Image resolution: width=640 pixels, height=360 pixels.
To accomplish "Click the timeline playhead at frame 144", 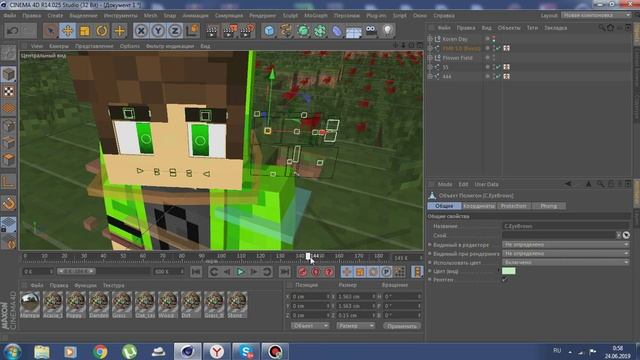I will point(308,256).
